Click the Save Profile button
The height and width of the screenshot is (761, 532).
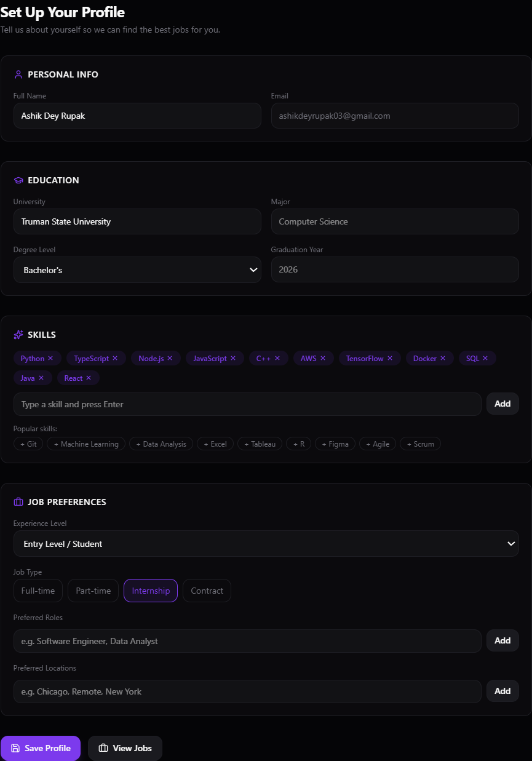41,748
